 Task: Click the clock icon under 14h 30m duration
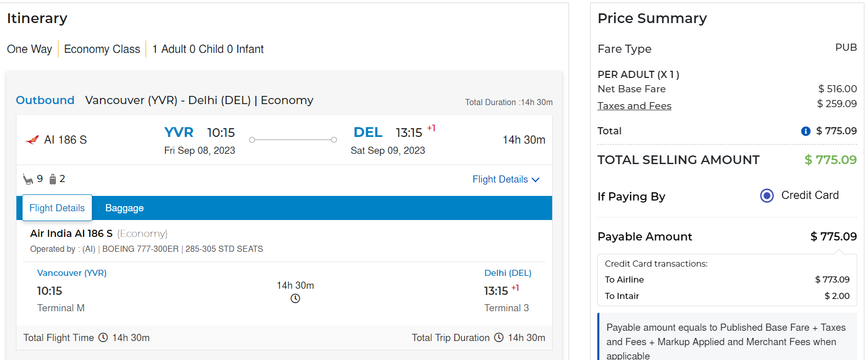tap(295, 298)
